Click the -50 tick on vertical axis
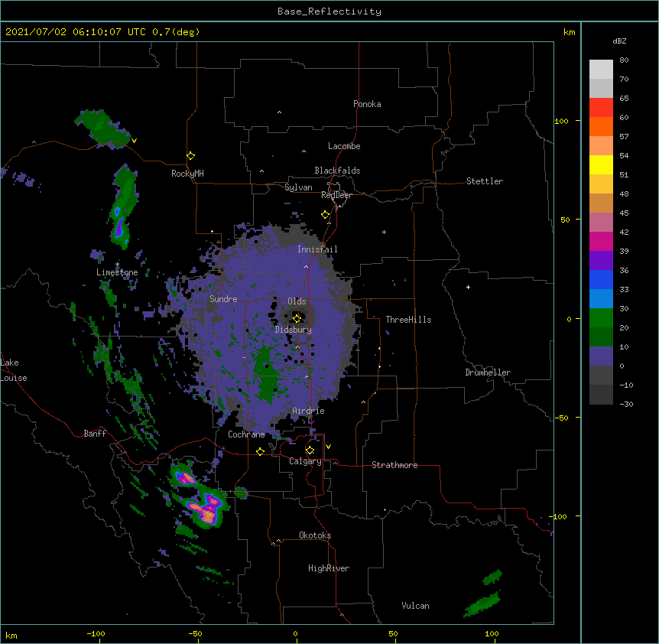 pos(560,418)
